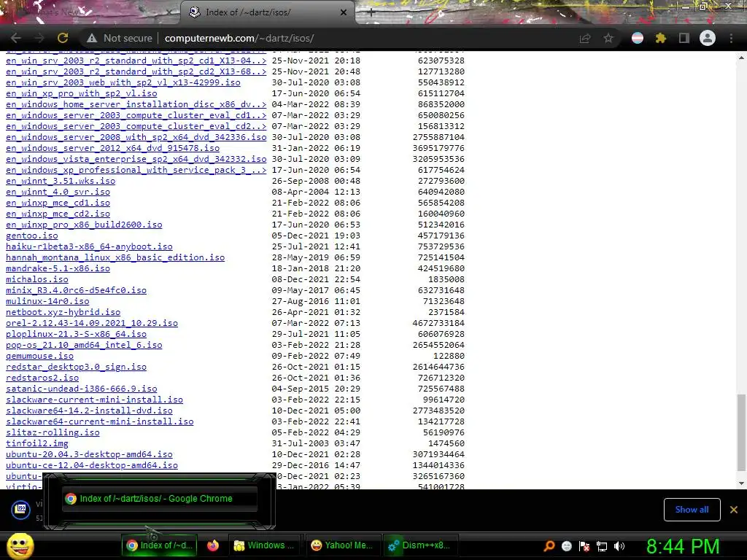Open the michalos.iso link
The width and height of the screenshot is (747, 560).
pos(37,279)
